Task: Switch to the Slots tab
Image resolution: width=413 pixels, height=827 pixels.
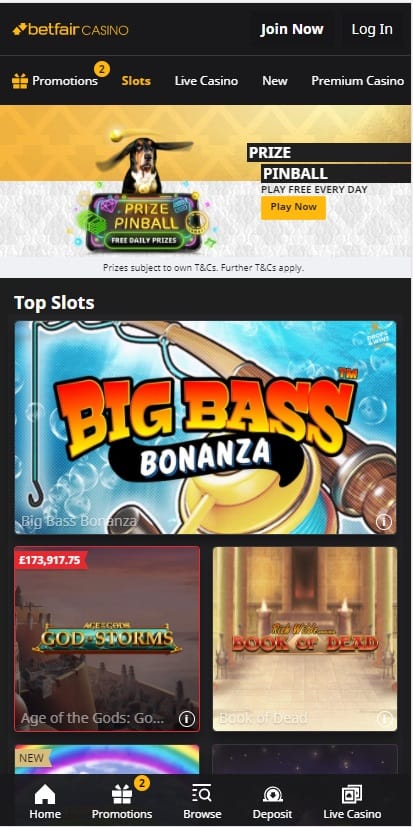Action: [136, 81]
